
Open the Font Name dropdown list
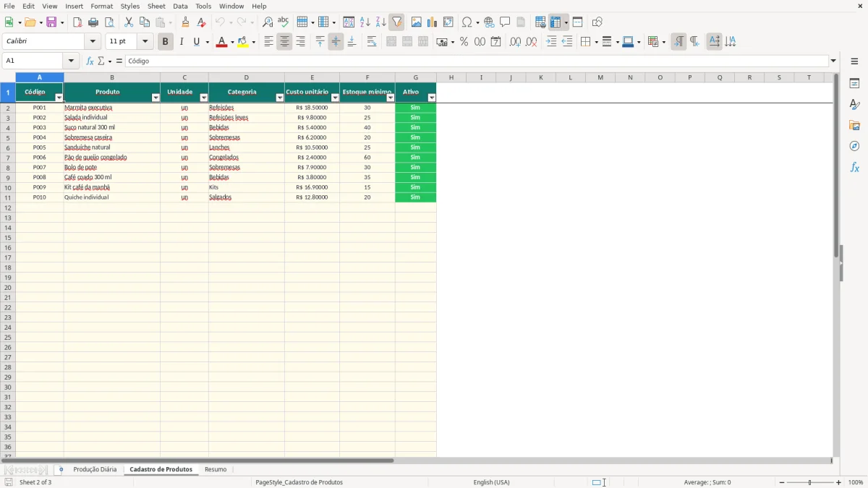93,42
